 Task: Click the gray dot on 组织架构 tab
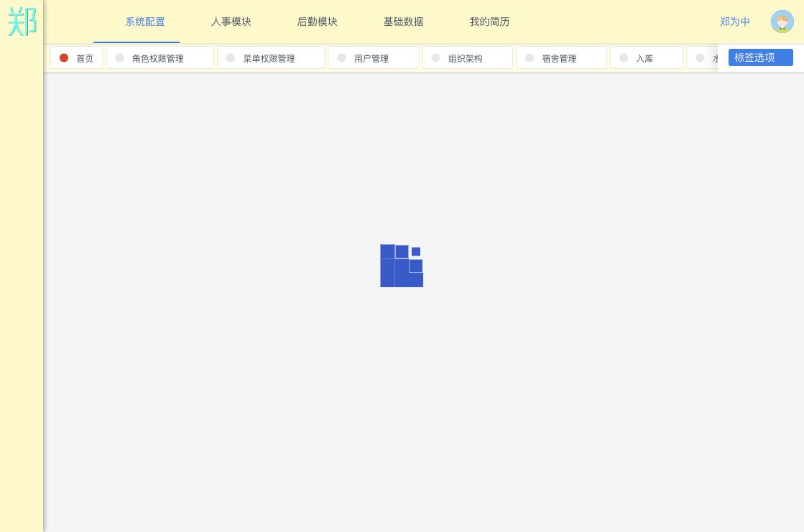point(436,58)
